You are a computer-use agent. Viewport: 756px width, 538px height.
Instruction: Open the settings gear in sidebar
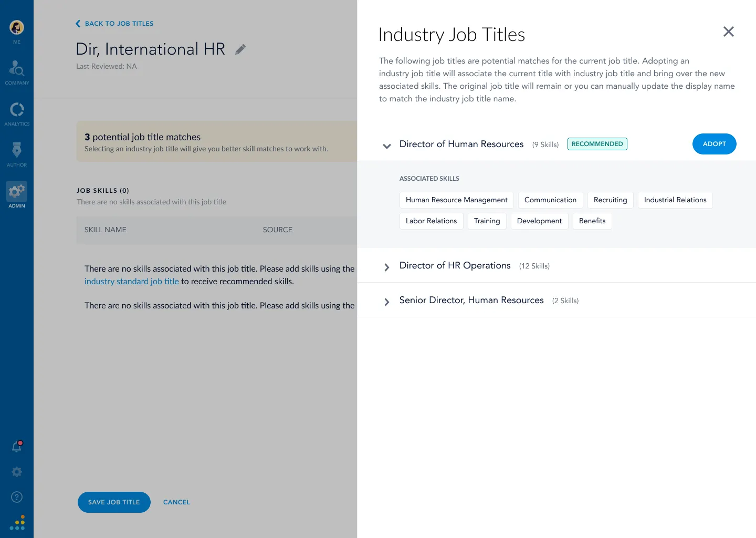pyautogui.click(x=17, y=472)
